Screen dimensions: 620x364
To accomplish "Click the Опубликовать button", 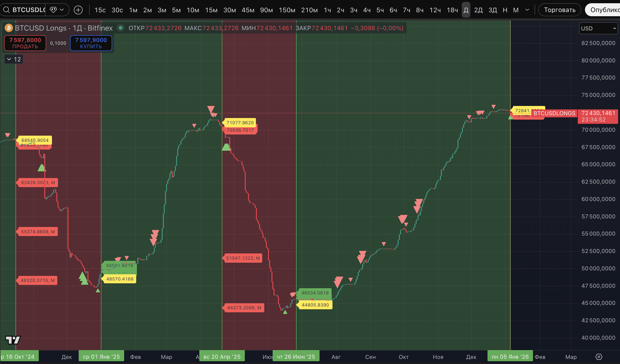I will coord(605,10).
